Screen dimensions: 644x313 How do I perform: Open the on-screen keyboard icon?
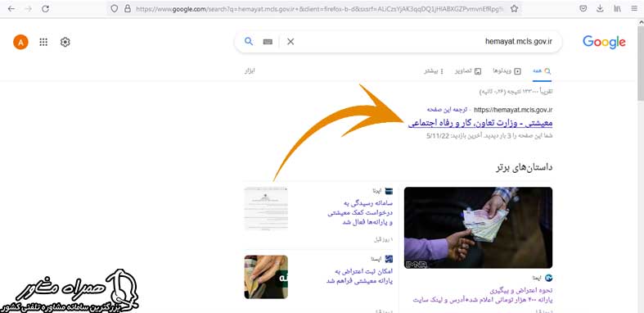click(268, 42)
